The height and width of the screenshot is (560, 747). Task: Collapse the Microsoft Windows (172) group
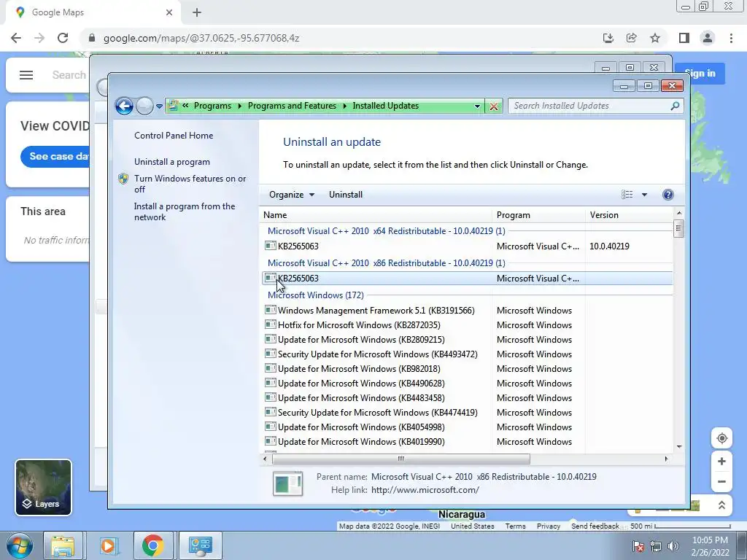(x=315, y=295)
